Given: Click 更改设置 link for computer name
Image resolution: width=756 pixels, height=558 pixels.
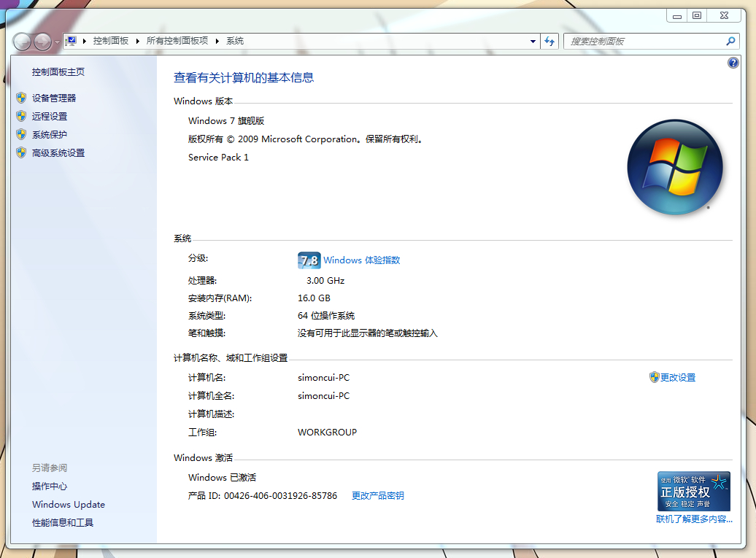Looking at the screenshot, I should pyautogui.click(x=678, y=378).
